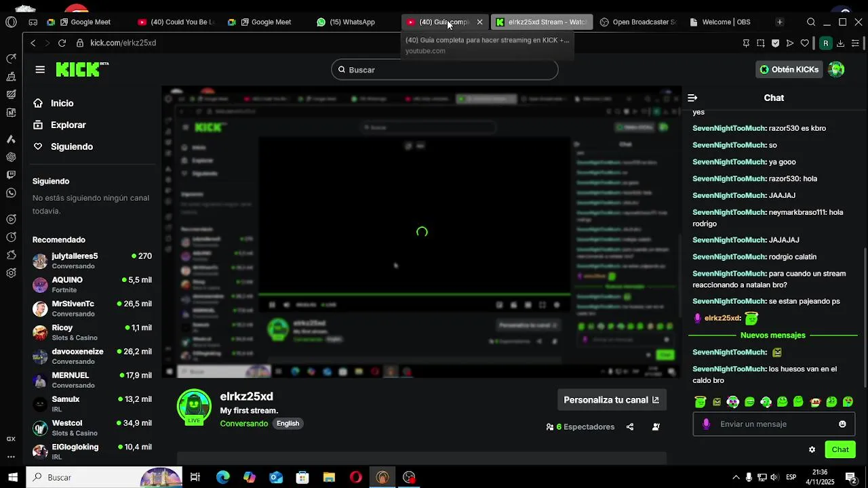Click the taskbar volume speaker icon
This screenshot has width=868, height=488.
tap(774, 477)
